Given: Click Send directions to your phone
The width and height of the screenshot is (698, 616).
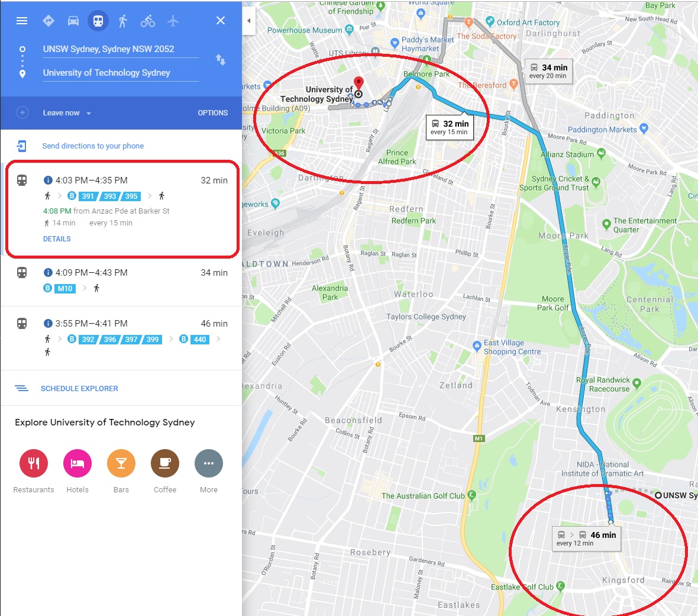Looking at the screenshot, I should 93,146.
